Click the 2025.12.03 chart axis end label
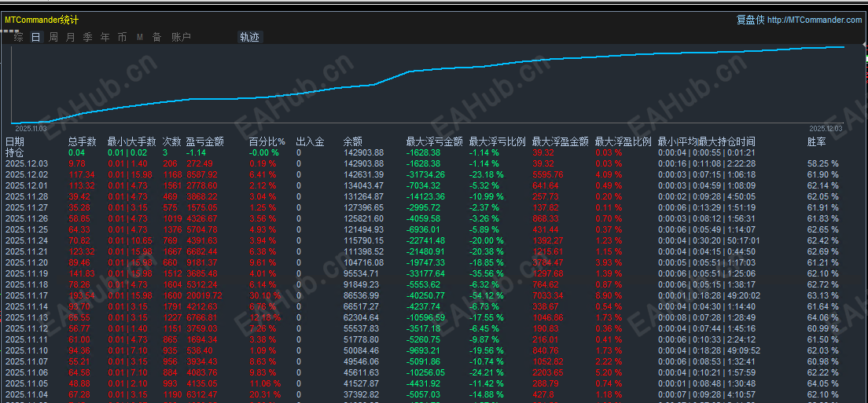This screenshot has width=868, height=403. [826, 128]
